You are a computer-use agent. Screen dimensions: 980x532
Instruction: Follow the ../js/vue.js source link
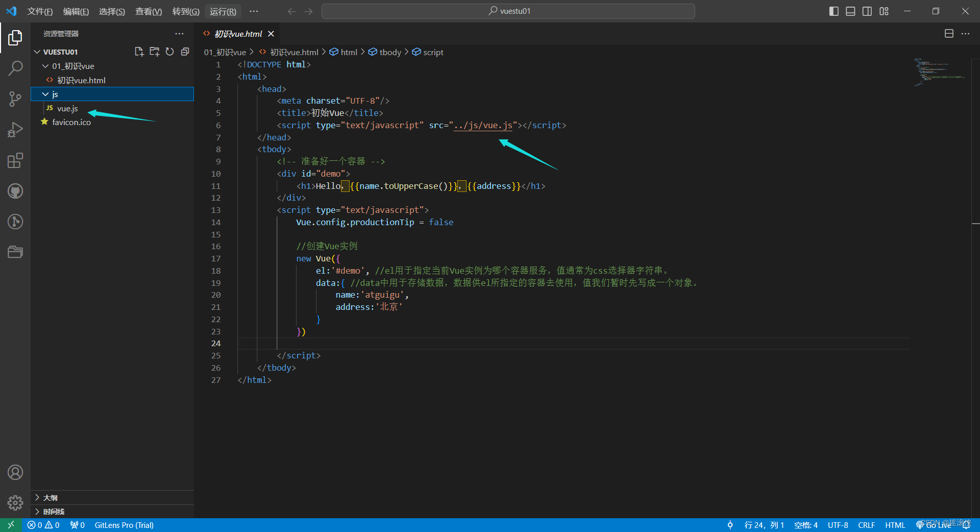483,125
